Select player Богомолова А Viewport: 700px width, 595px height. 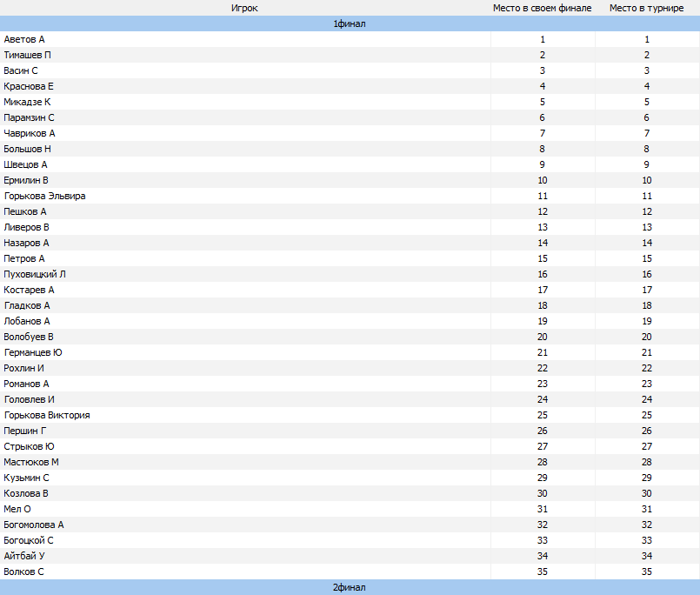(x=34, y=524)
